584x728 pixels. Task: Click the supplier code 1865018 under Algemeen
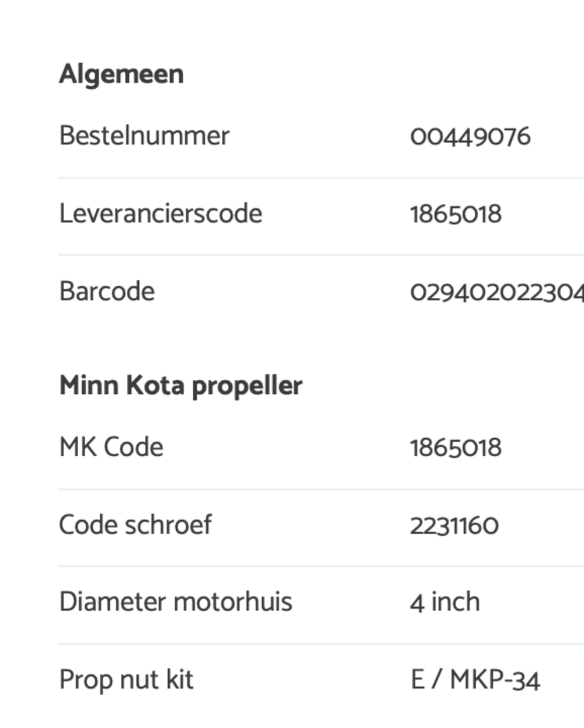(x=456, y=214)
